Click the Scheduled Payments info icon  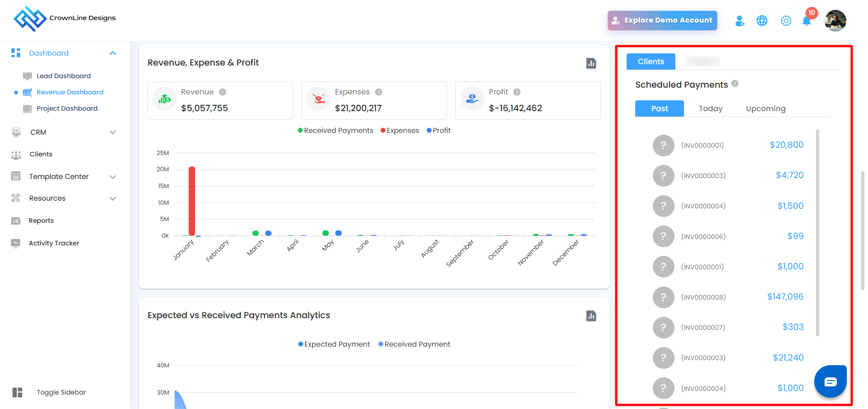click(735, 84)
